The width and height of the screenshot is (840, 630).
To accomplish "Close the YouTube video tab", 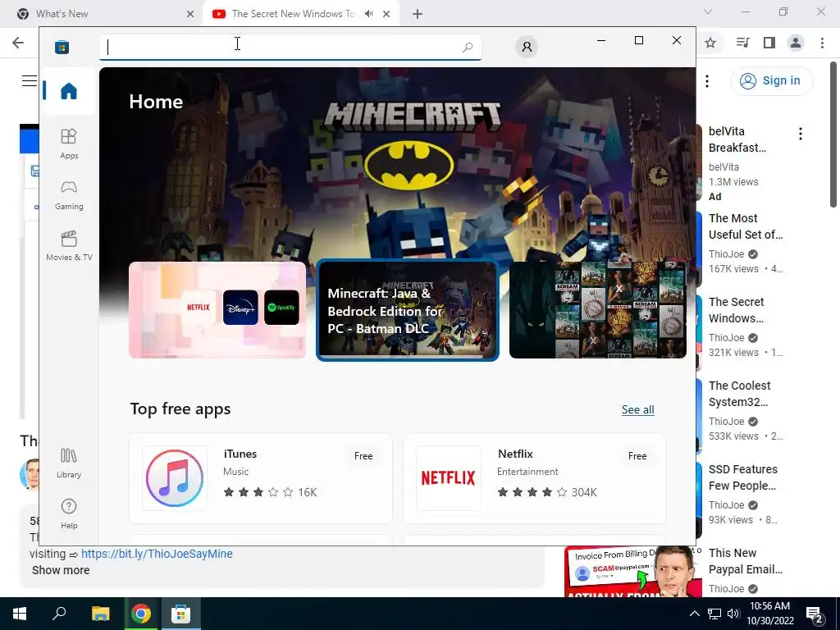I will 386,14.
